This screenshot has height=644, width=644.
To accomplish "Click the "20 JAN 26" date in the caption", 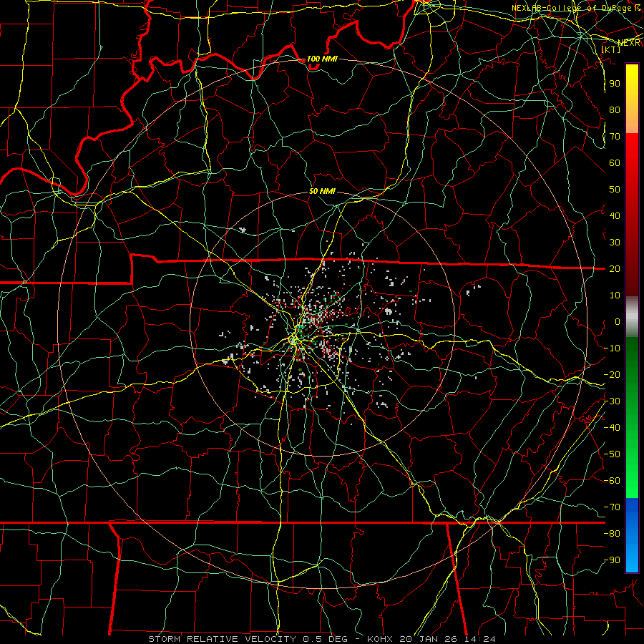I will coord(429,639).
